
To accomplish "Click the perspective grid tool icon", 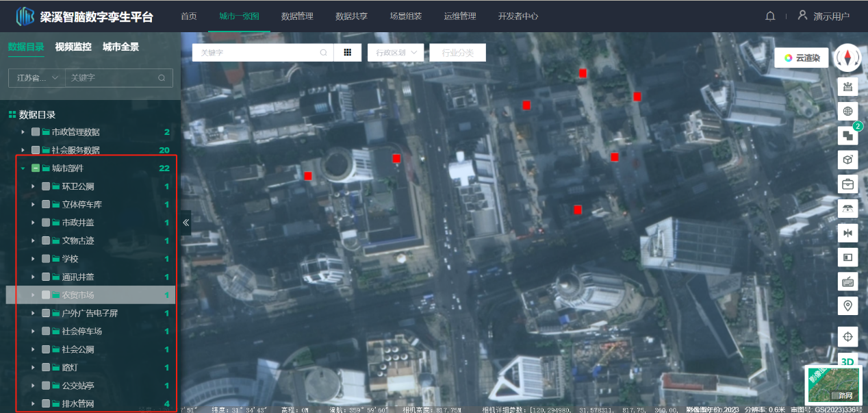I will 848,208.
